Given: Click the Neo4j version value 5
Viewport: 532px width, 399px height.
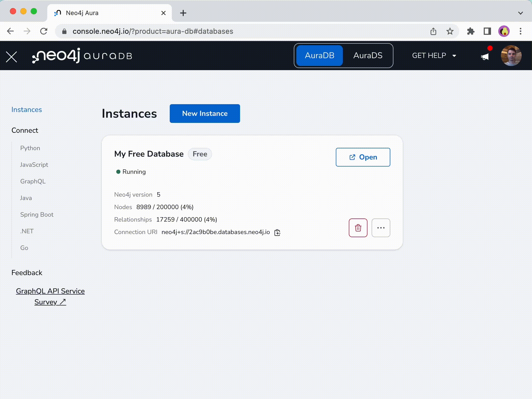Looking at the screenshot, I should tap(158, 195).
